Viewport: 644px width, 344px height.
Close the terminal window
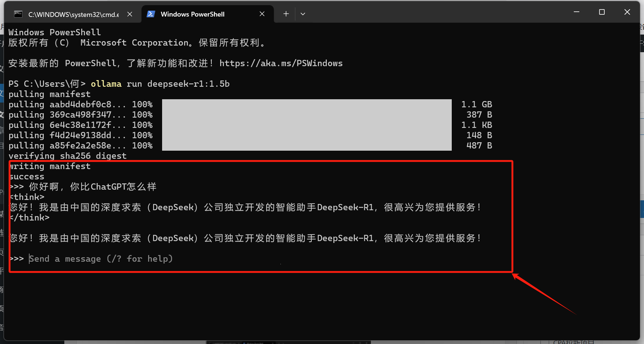(627, 12)
